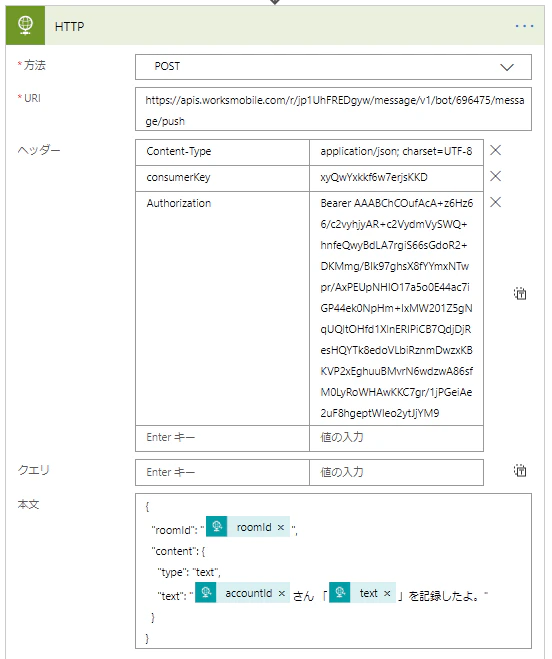Switch headers to text mode icon
The height and width of the screenshot is (659, 552).
pyautogui.click(x=520, y=293)
